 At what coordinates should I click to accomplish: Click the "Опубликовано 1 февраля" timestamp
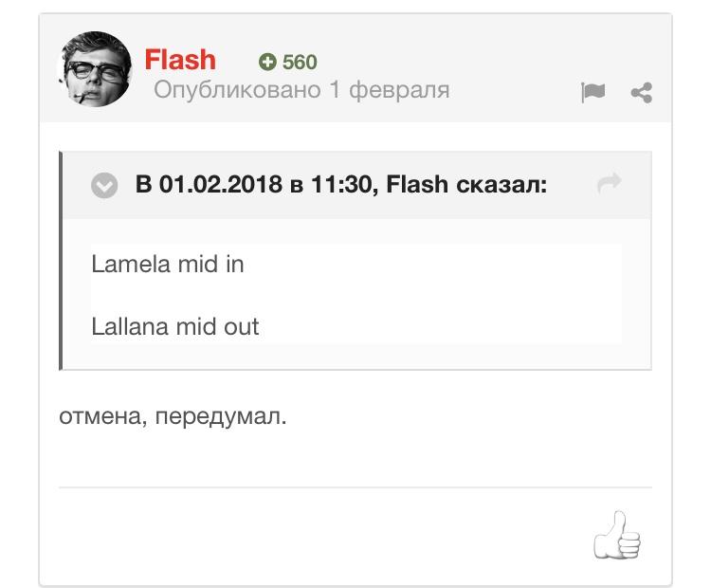point(301,90)
